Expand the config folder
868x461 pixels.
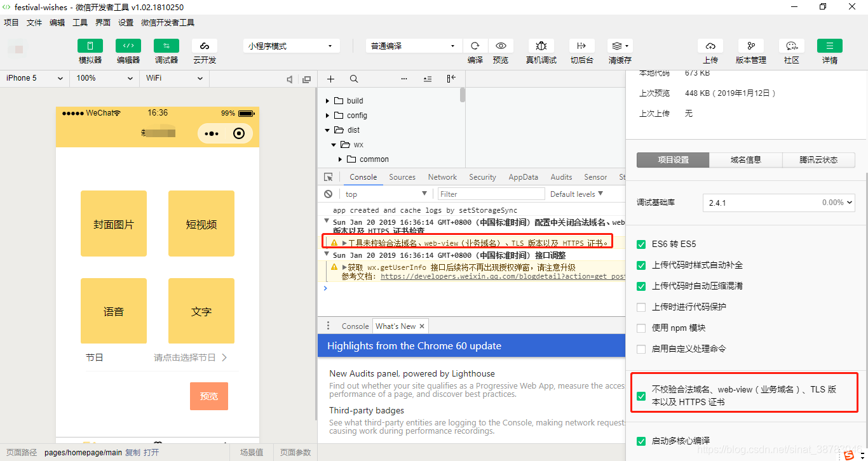[x=328, y=115]
